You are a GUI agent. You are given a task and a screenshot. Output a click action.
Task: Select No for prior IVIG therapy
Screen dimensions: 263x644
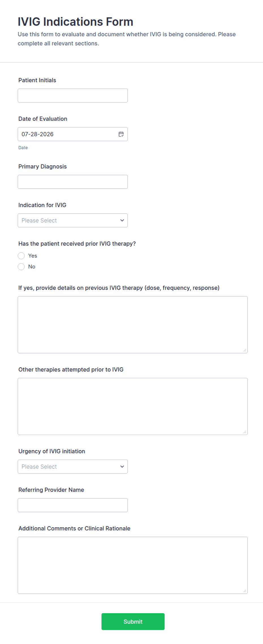[x=21, y=266]
